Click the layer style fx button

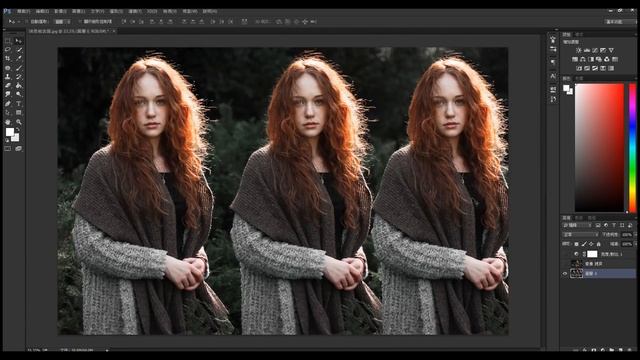[x=584, y=350]
